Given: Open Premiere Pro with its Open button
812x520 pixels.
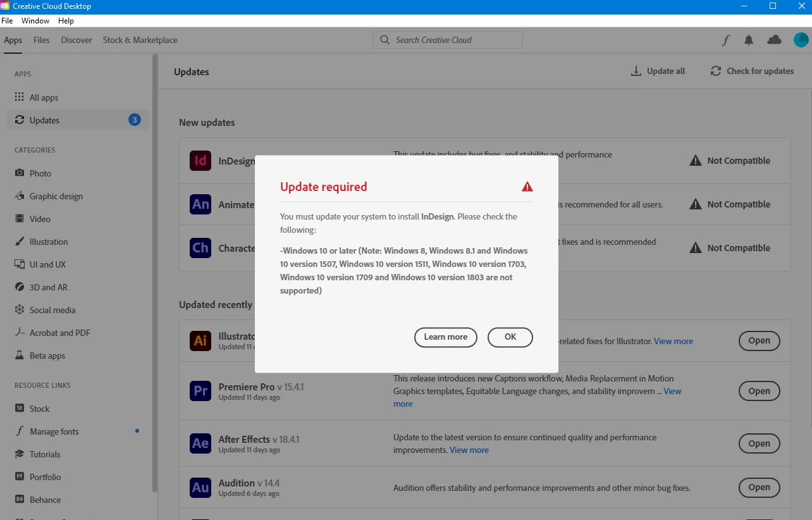Looking at the screenshot, I should [760, 391].
